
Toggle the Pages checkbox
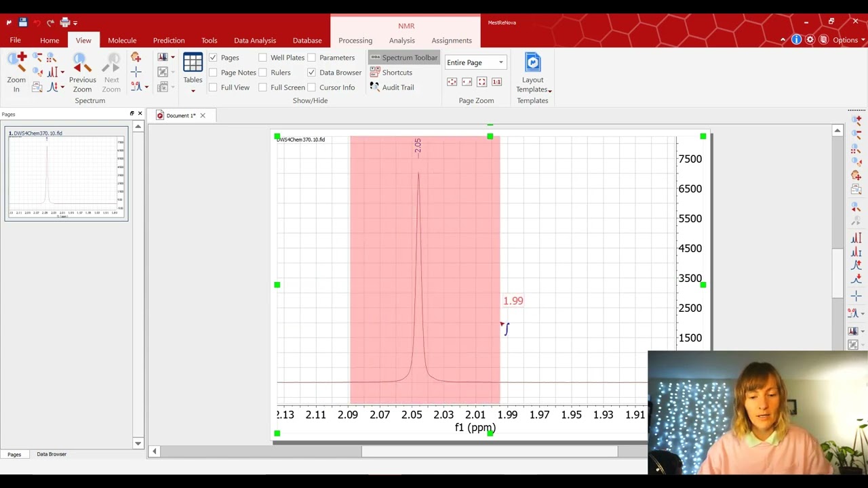[213, 58]
